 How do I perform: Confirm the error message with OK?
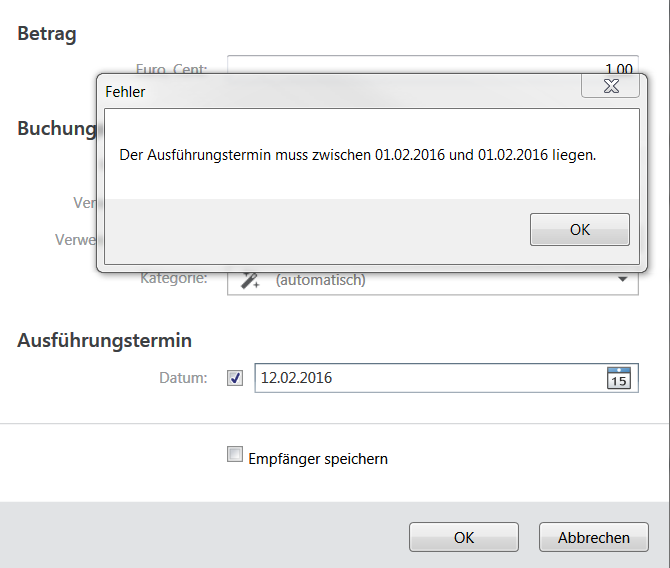coord(579,229)
